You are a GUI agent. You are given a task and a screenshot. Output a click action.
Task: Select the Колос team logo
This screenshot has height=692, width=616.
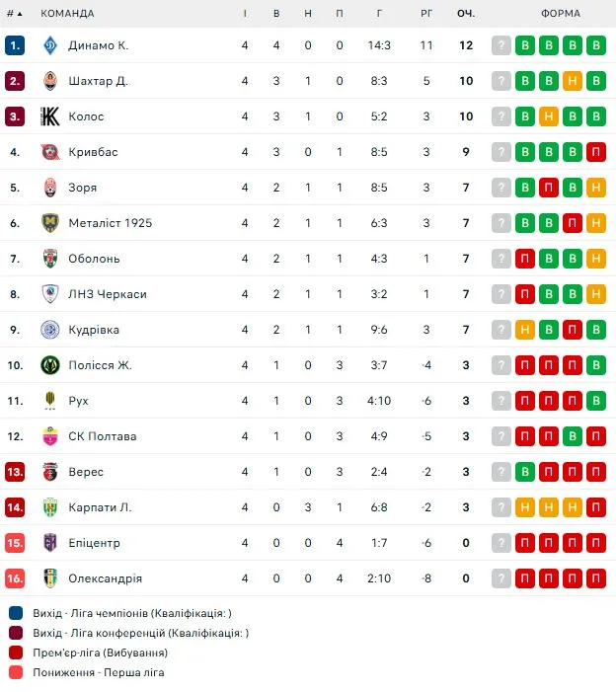50,116
